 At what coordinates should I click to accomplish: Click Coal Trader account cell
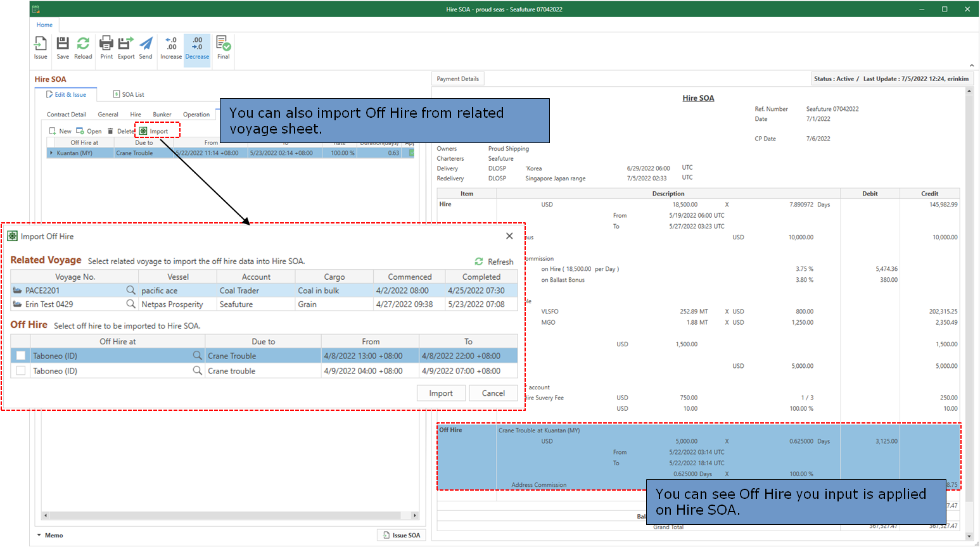click(x=256, y=291)
